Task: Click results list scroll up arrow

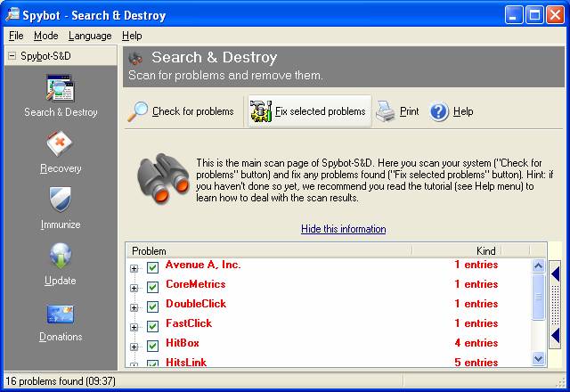Action: [x=538, y=265]
